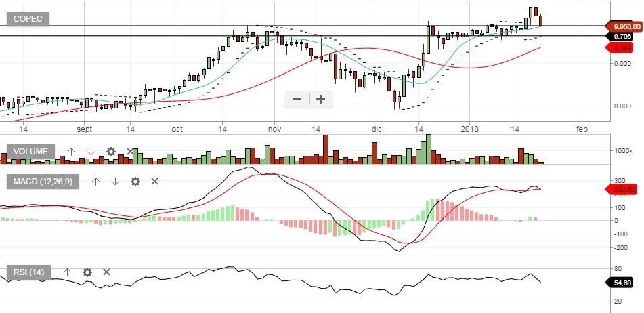The image size is (644, 313).
Task: Click the VOLUME indicator label
Action: 30,152
